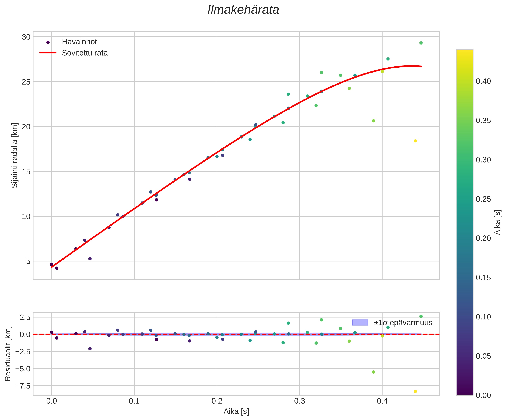Click the Havainnot legend label text
Screen dimensions: 506x420
79,42
